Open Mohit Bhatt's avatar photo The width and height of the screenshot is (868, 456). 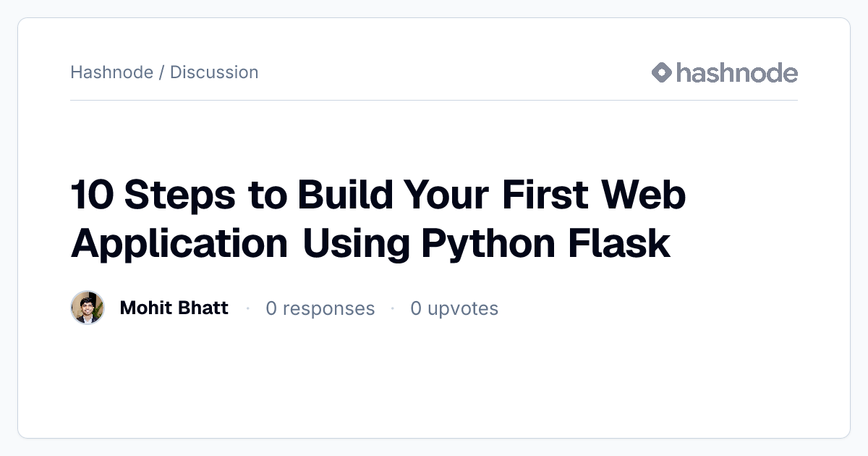point(88,308)
